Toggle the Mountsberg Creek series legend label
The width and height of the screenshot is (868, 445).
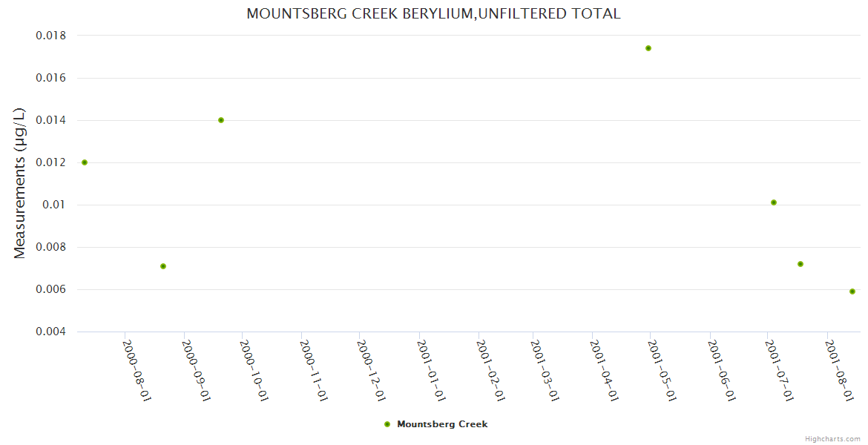click(x=442, y=424)
